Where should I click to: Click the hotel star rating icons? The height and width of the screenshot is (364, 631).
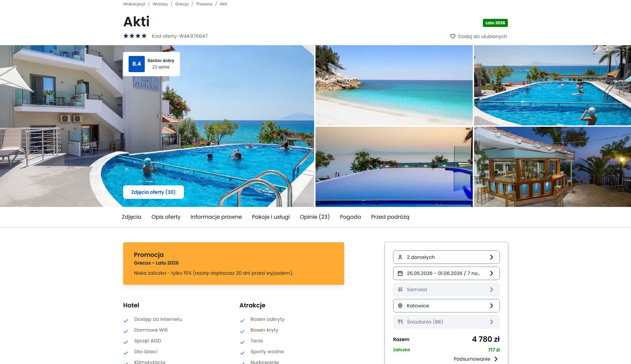point(135,36)
